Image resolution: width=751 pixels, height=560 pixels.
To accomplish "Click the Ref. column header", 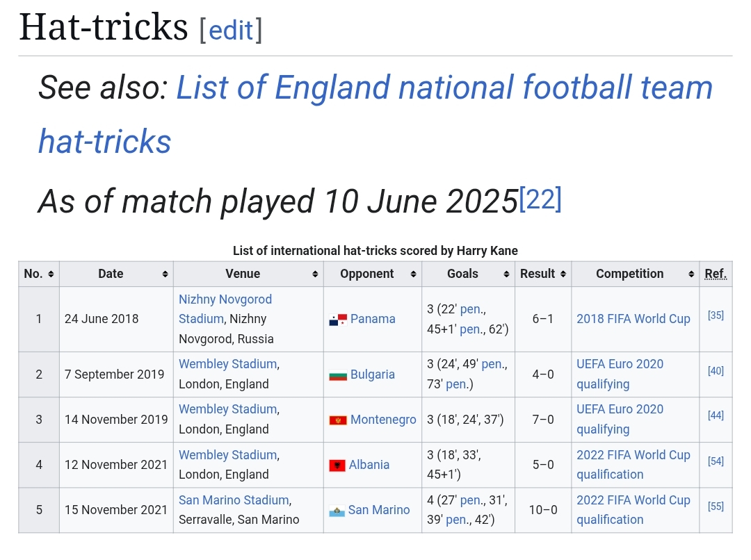I will coord(716,274).
